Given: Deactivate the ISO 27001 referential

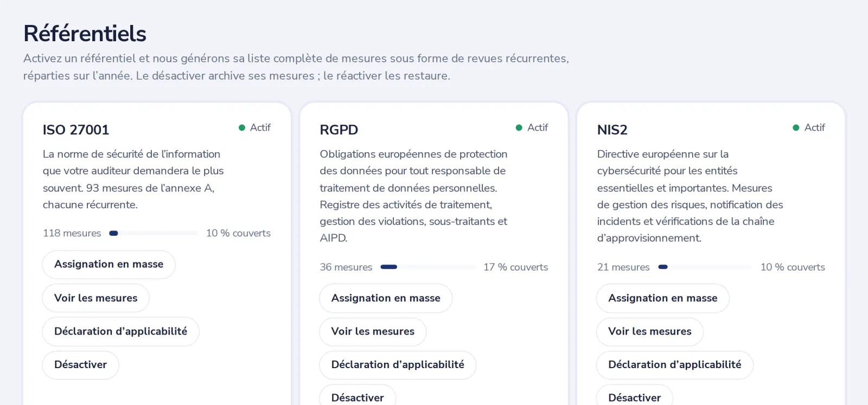Looking at the screenshot, I should 81,365.
